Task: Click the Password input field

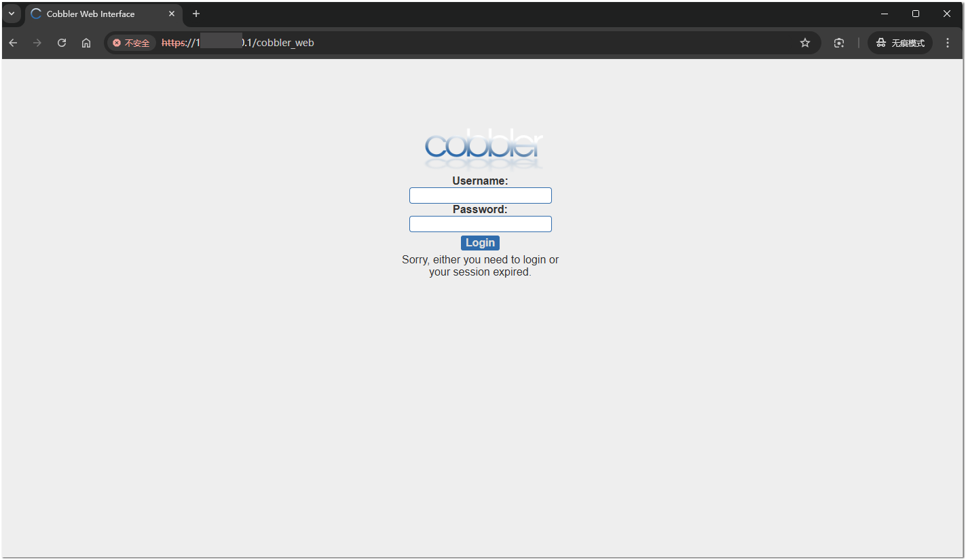Action: (x=480, y=224)
